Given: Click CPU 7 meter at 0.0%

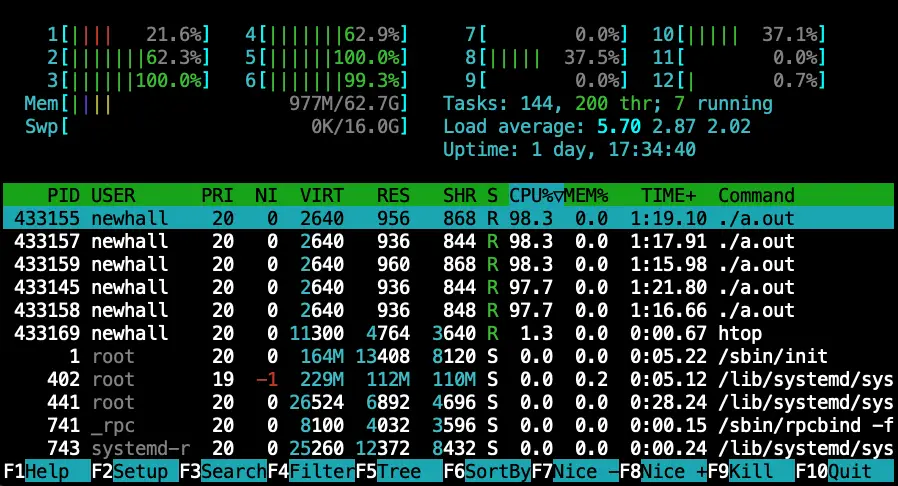Looking at the screenshot, I should [x=546, y=35].
